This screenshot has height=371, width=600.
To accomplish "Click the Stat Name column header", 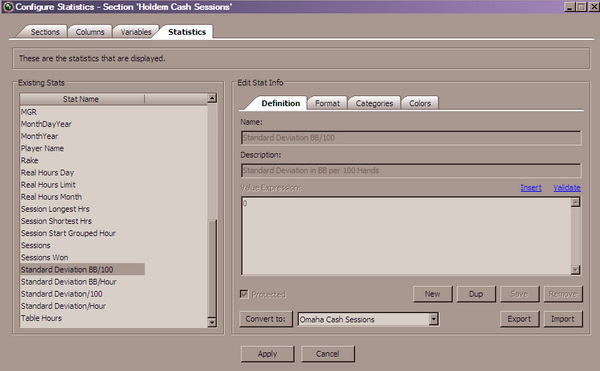I will click(82, 99).
